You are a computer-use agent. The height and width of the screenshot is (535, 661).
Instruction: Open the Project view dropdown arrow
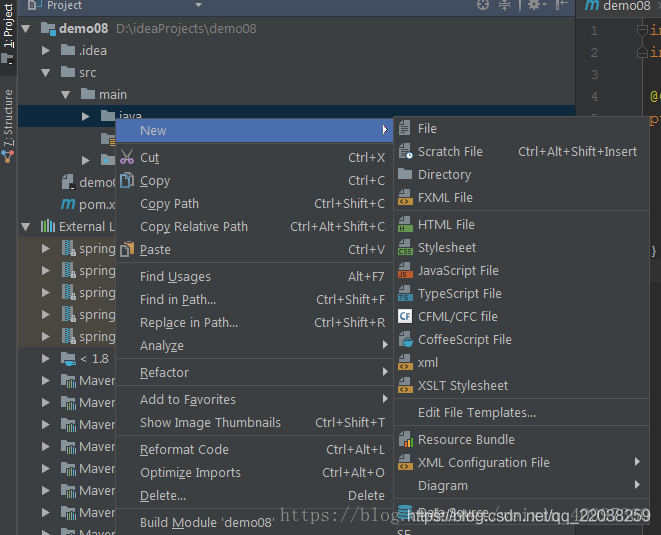coord(199,5)
